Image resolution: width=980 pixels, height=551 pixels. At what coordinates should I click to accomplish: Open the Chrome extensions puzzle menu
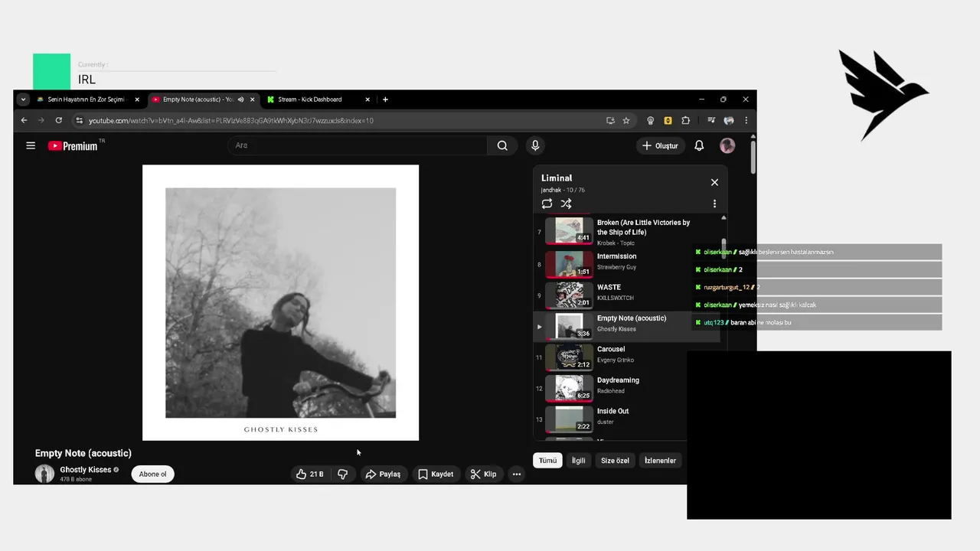pyautogui.click(x=685, y=120)
